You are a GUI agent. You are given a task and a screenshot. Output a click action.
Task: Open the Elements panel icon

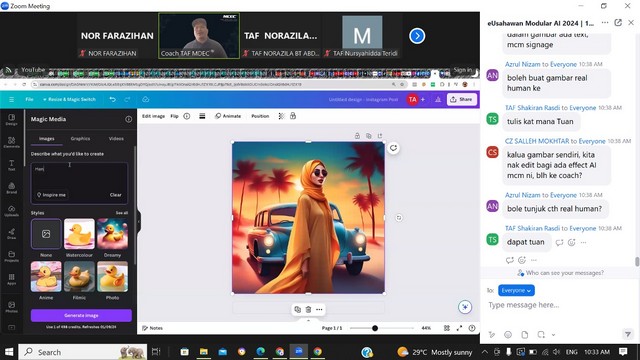11,142
